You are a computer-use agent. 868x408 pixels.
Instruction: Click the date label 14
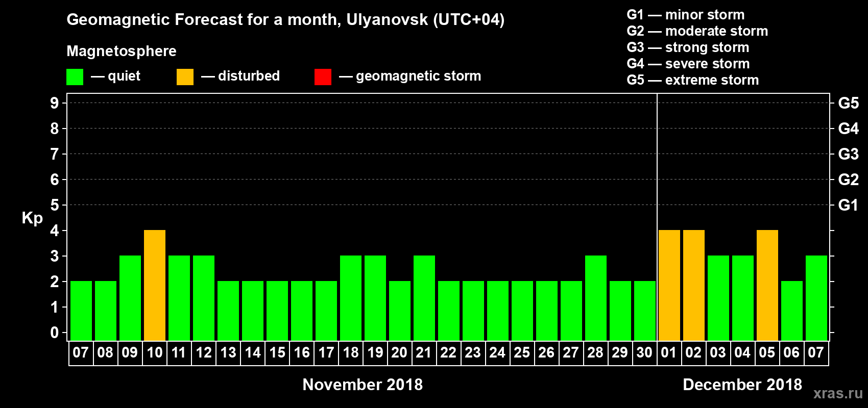[x=252, y=352]
